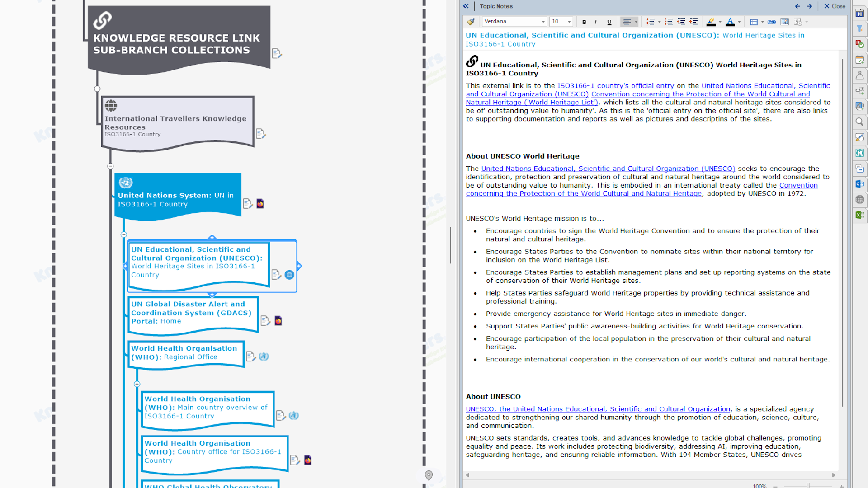Open the notes icon on the UNESCO topic

(x=276, y=275)
